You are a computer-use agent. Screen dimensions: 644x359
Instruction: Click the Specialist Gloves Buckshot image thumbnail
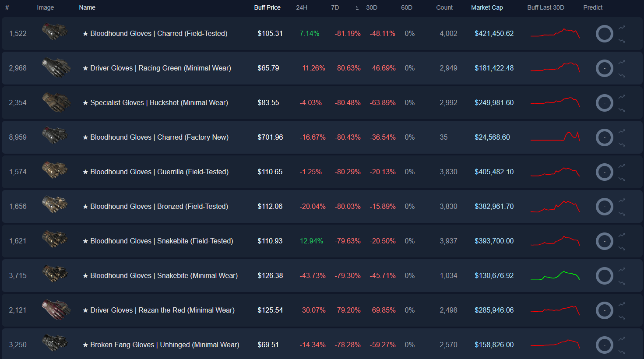coord(54,102)
